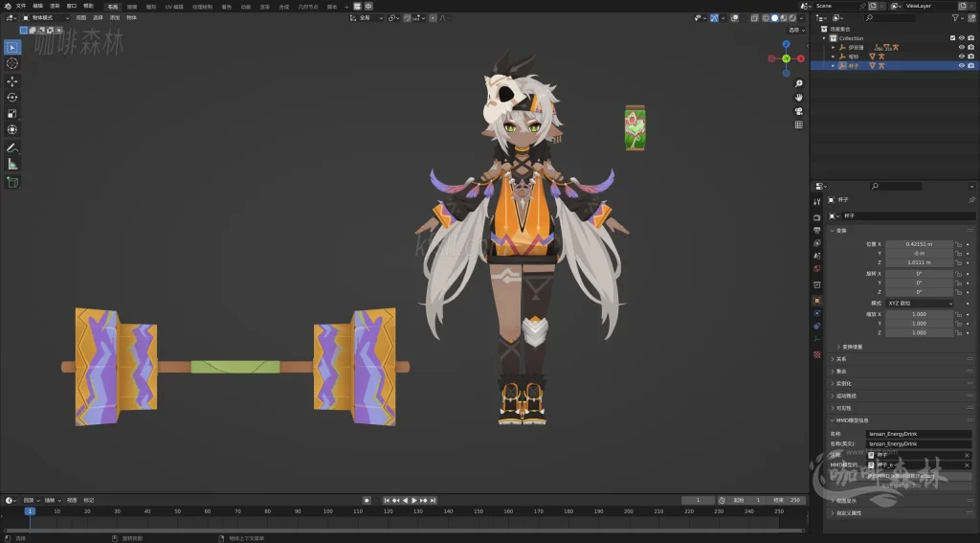Open the View Layer properties tab icon
This screenshot has height=543, width=980.
[817, 242]
